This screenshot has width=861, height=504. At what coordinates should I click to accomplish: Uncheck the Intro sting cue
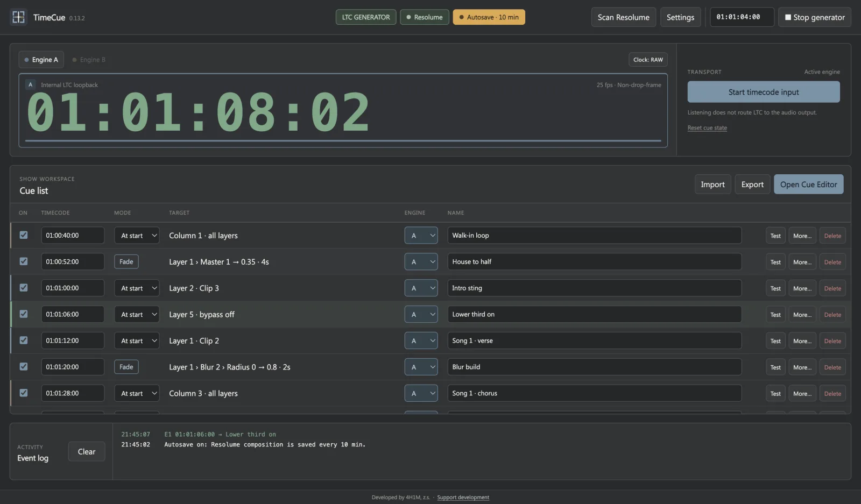tap(24, 288)
